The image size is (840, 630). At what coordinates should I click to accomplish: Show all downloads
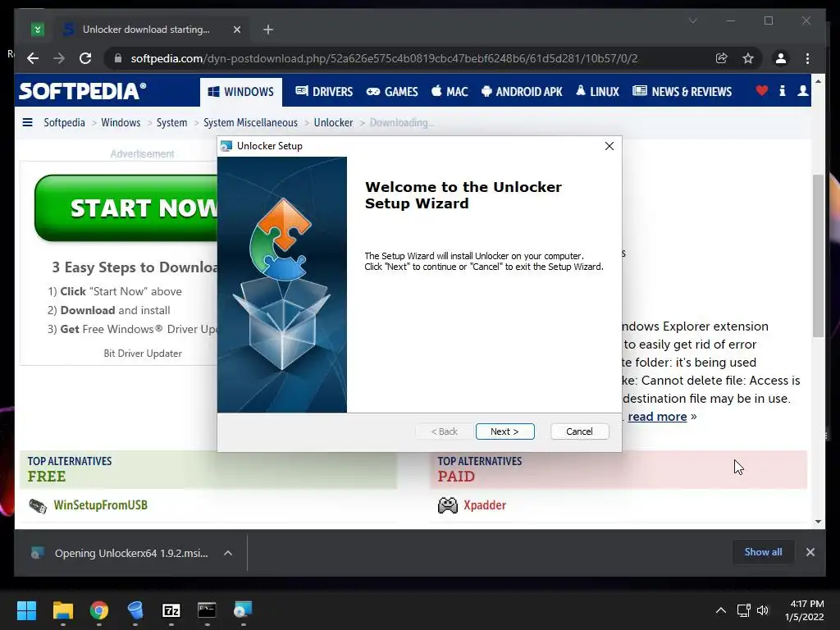[763, 552]
